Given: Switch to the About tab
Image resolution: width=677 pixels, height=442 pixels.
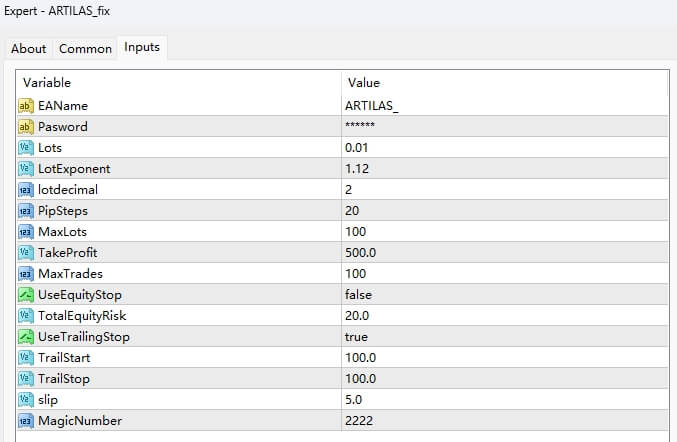Looking at the screenshot, I should [x=29, y=48].
